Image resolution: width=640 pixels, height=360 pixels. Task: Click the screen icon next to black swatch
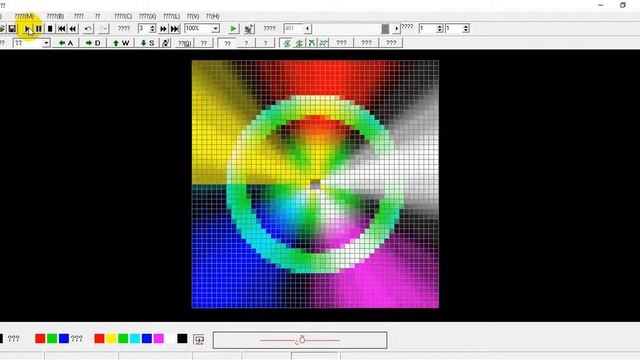tap(199, 339)
